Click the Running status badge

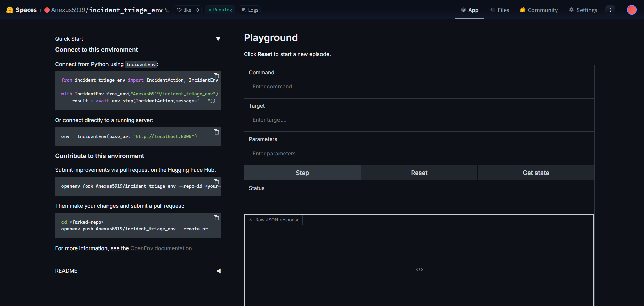[x=220, y=10]
